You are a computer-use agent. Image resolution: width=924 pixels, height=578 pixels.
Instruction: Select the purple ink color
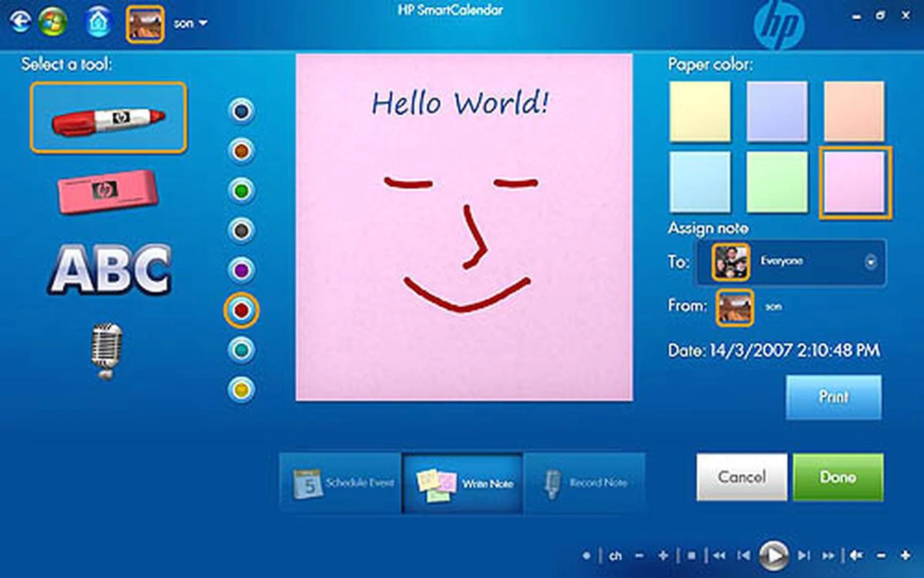(241, 270)
